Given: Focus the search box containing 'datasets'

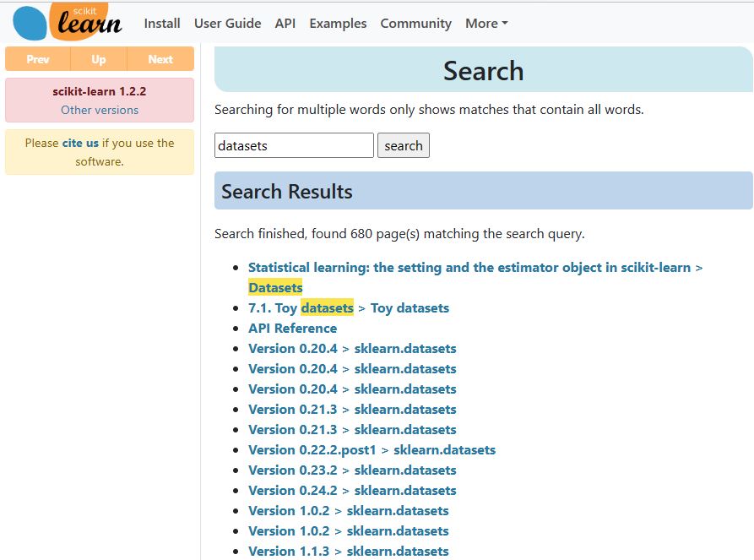Looking at the screenshot, I should click(294, 145).
